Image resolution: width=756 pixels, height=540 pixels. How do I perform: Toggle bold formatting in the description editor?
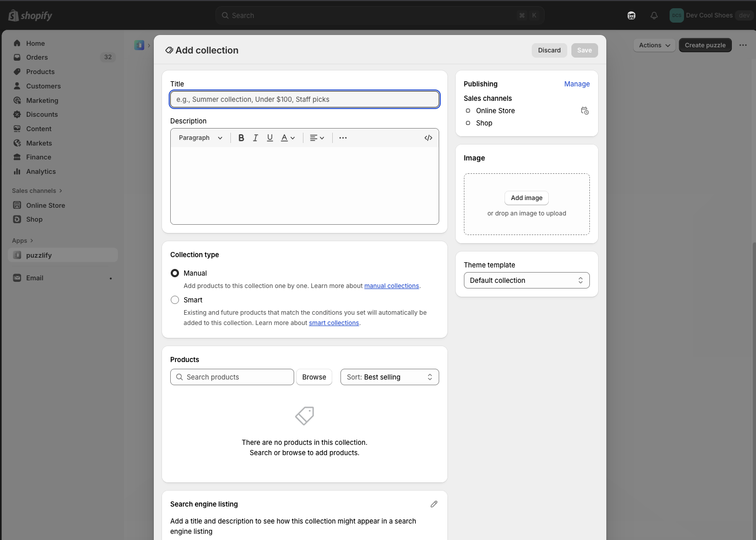click(241, 137)
